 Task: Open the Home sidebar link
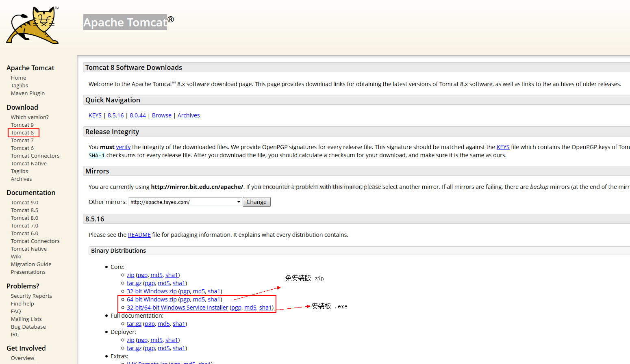18,78
